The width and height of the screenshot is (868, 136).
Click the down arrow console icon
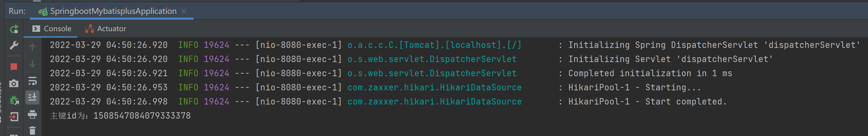coord(32,64)
